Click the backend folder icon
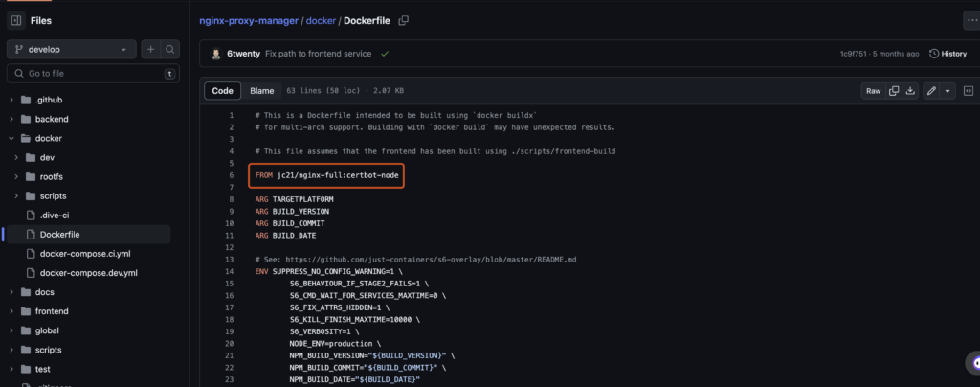Viewport: 980px width, 387px height. point(26,119)
